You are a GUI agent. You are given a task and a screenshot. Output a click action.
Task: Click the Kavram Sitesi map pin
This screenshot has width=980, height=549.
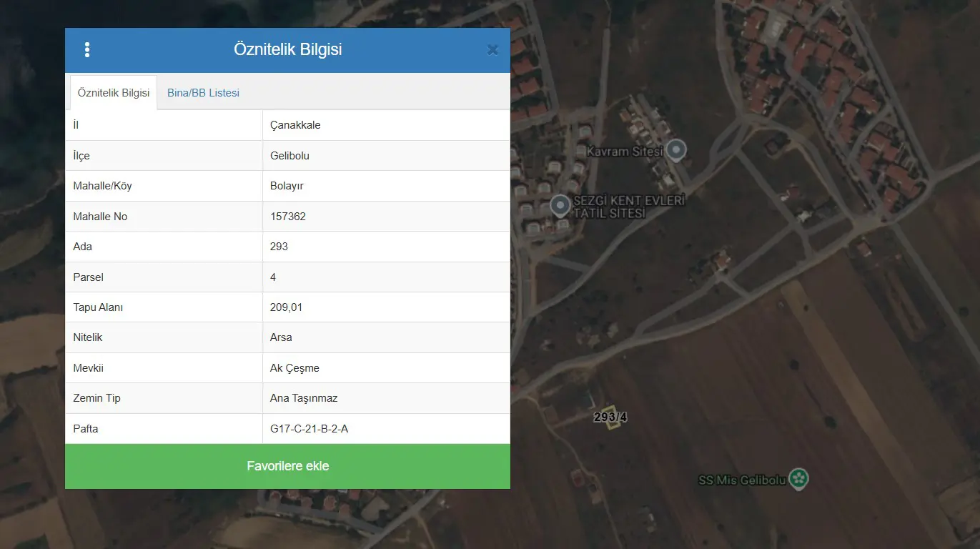pos(676,149)
